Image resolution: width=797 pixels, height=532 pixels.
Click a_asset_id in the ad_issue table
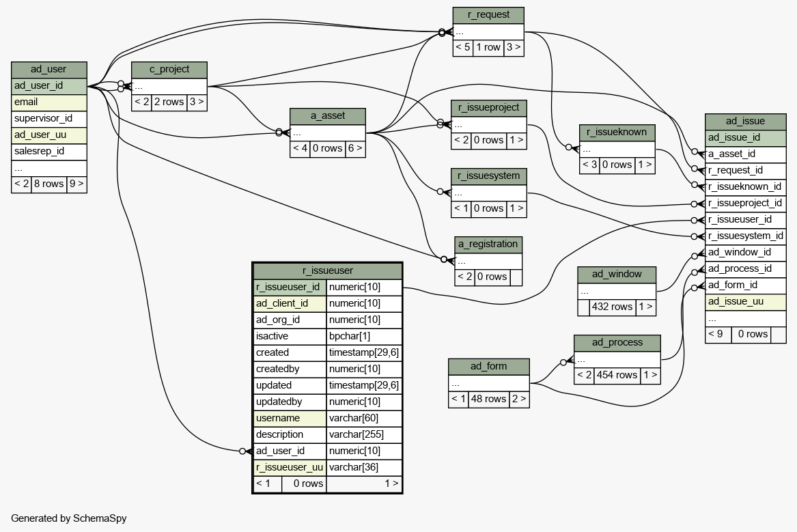point(746,154)
